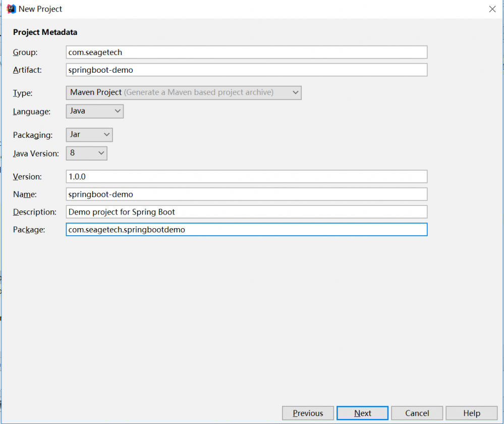
Task: Click the Group field label
Action: pyautogui.click(x=25, y=52)
